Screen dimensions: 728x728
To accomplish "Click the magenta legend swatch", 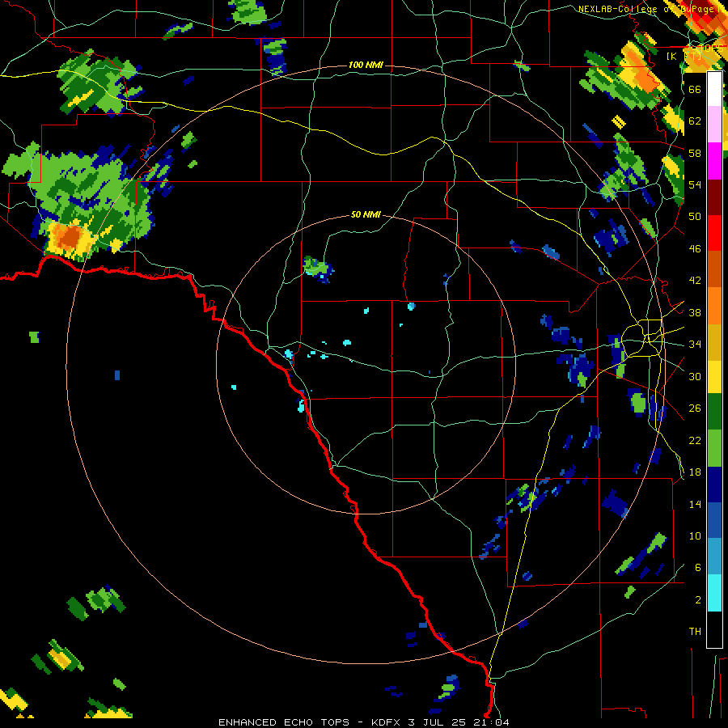I will pyautogui.click(x=714, y=161).
